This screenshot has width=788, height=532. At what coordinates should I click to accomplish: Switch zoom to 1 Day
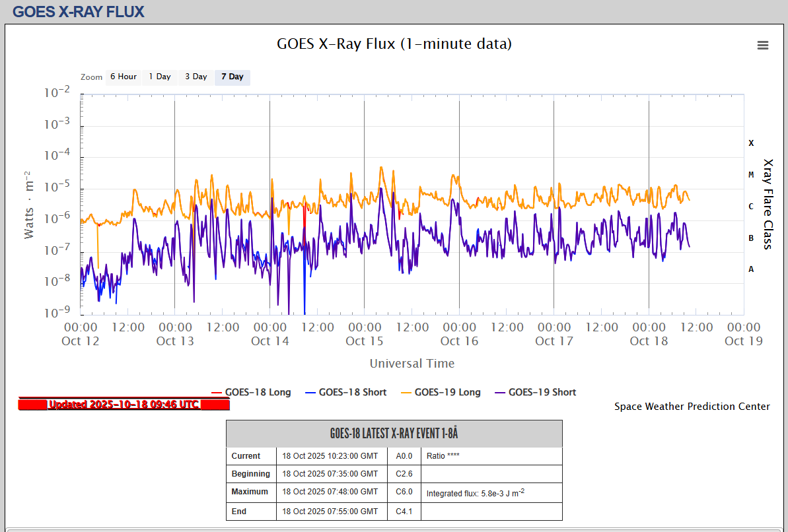click(160, 77)
